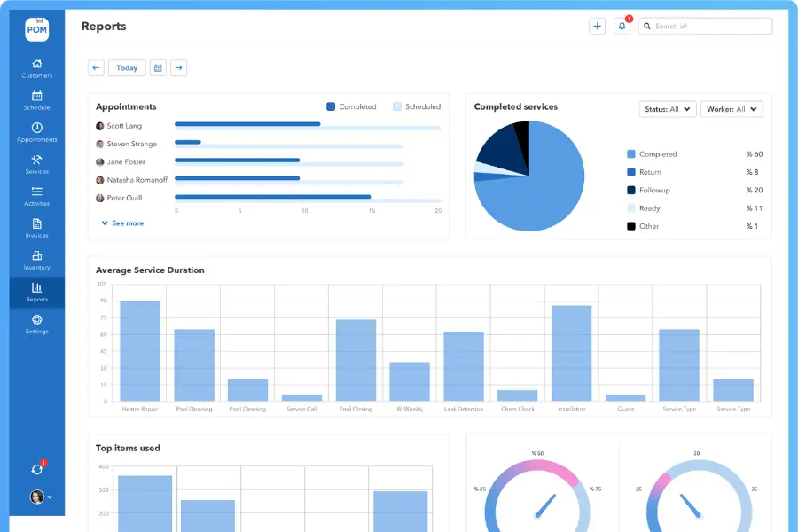Open the calendar date picker
798x532 pixels.
[159, 67]
